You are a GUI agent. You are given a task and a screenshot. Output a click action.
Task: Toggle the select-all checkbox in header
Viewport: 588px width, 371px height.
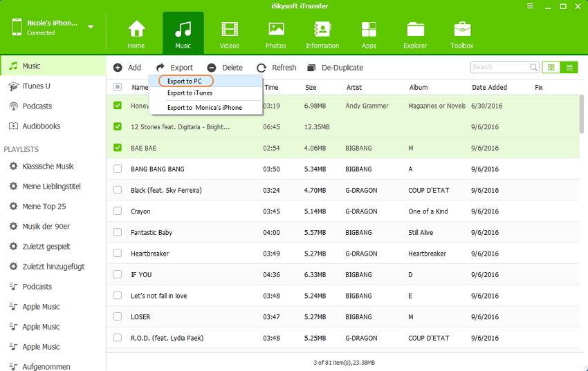click(x=118, y=87)
